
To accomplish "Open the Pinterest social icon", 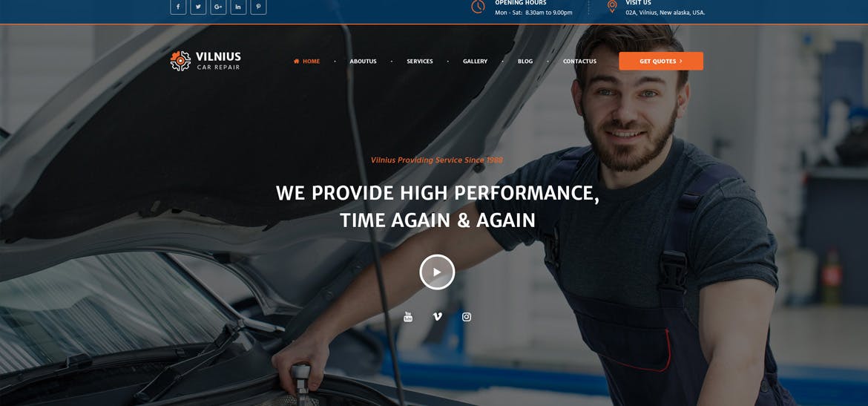I will (x=258, y=7).
